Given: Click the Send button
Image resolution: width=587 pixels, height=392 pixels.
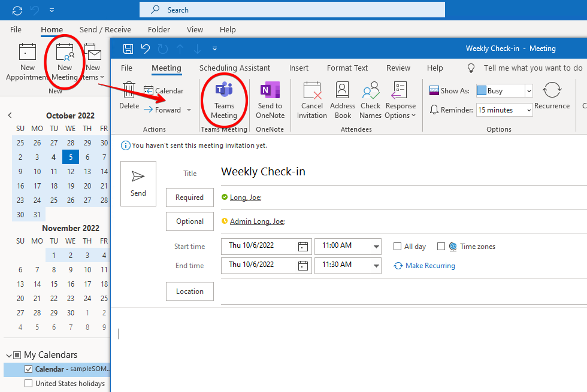Looking at the screenshot, I should point(138,183).
